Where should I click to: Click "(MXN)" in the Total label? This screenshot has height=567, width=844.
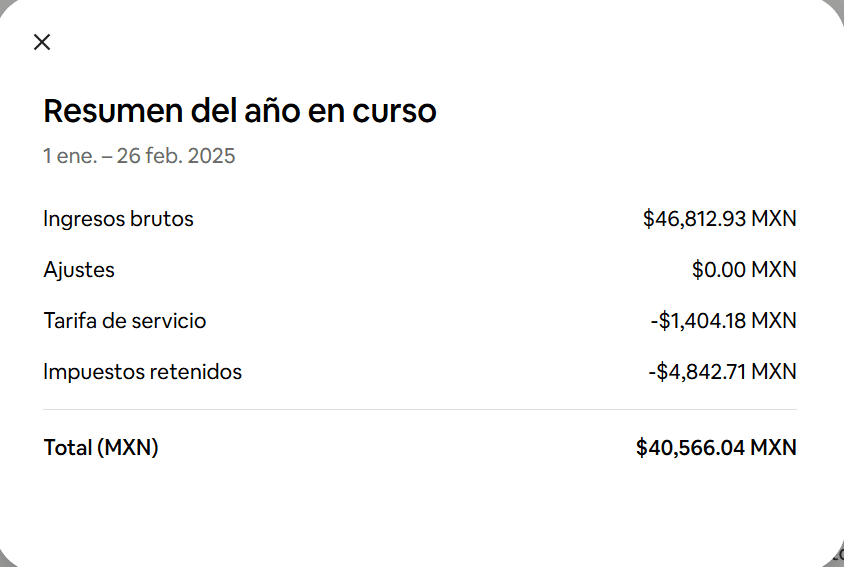point(128,448)
